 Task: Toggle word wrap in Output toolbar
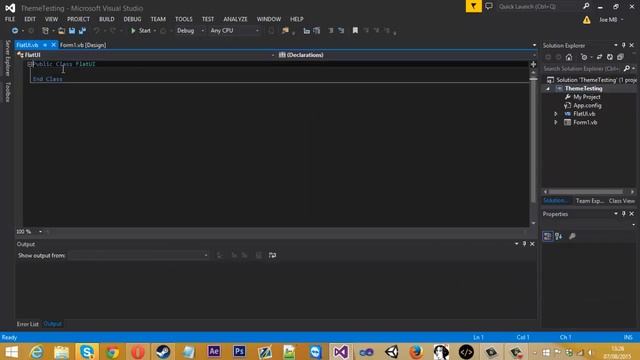[272, 256]
